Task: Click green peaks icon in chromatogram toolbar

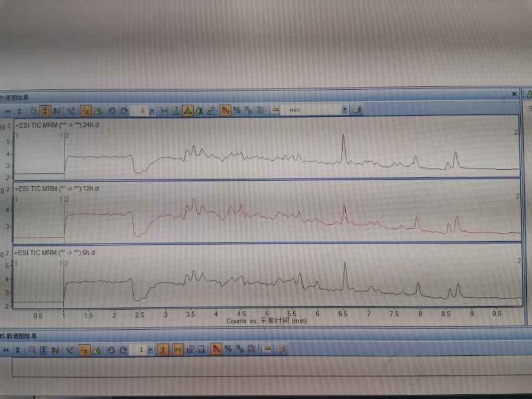Action: coord(98,111)
